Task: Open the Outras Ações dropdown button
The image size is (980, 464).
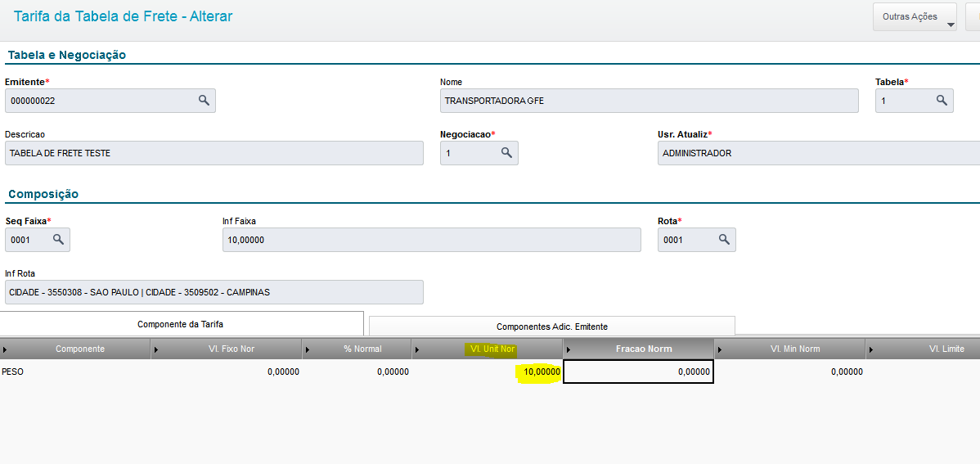Action: 915,17
